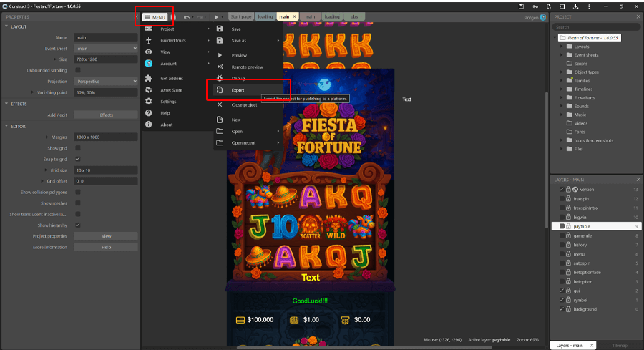Screen dimensions: 644x350
Task: Click the Undo arrow in toolbar
Action: 187,16
